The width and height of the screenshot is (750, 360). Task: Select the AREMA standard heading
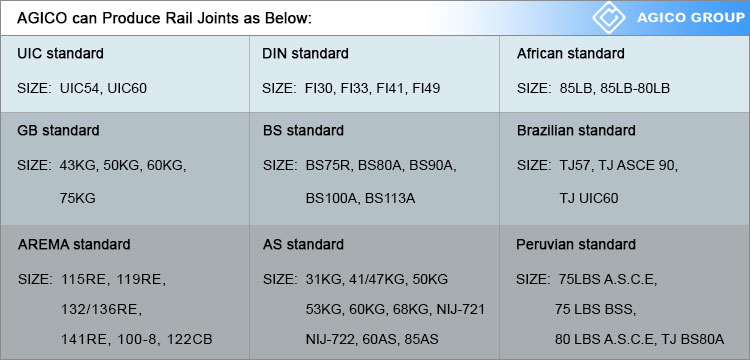tap(74, 244)
